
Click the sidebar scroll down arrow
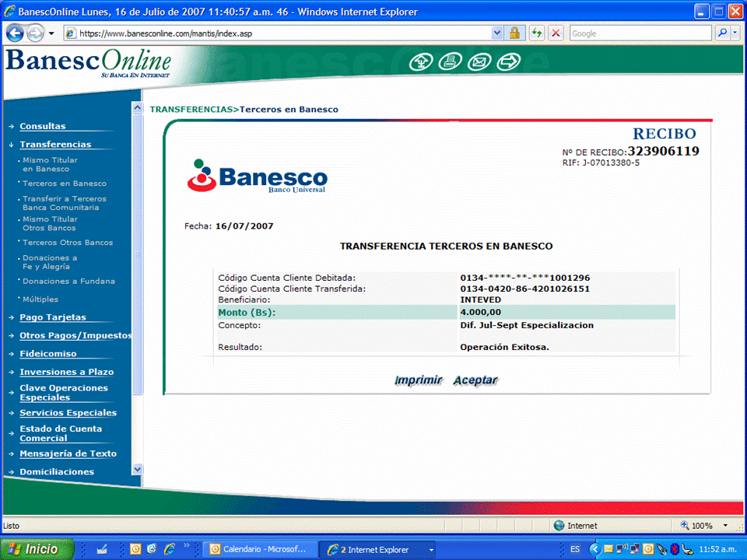(137, 469)
